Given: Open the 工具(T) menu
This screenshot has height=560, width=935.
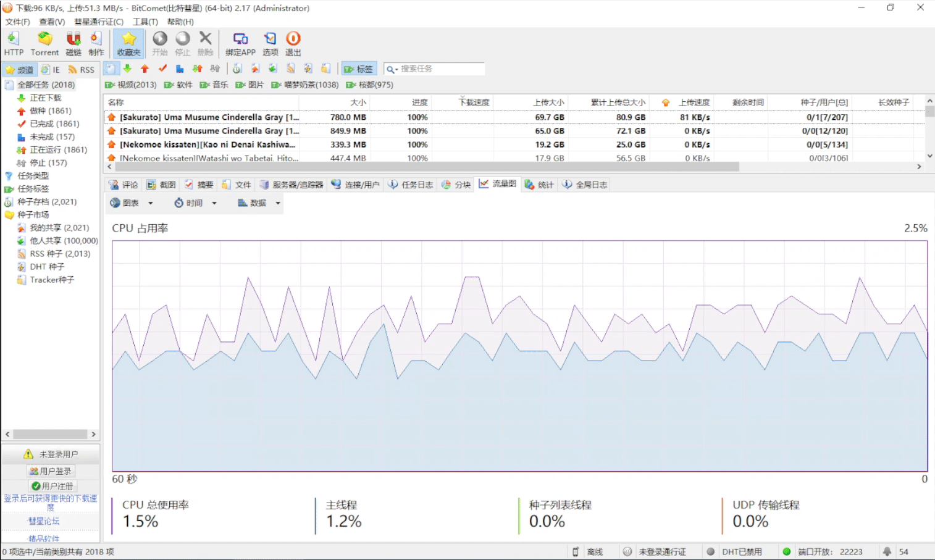Looking at the screenshot, I should (145, 22).
